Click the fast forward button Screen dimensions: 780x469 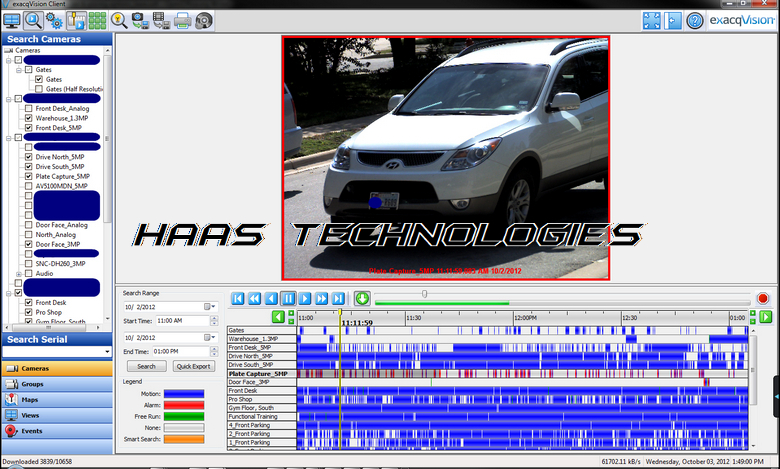click(x=322, y=298)
